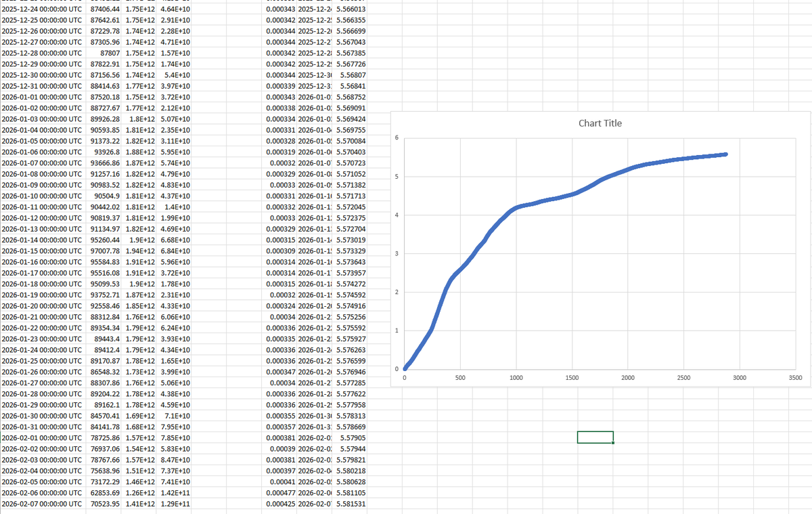This screenshot has height=514, width=812.
Task: Click y-axis label 5 on the chart
Action: tap(397, 177)
